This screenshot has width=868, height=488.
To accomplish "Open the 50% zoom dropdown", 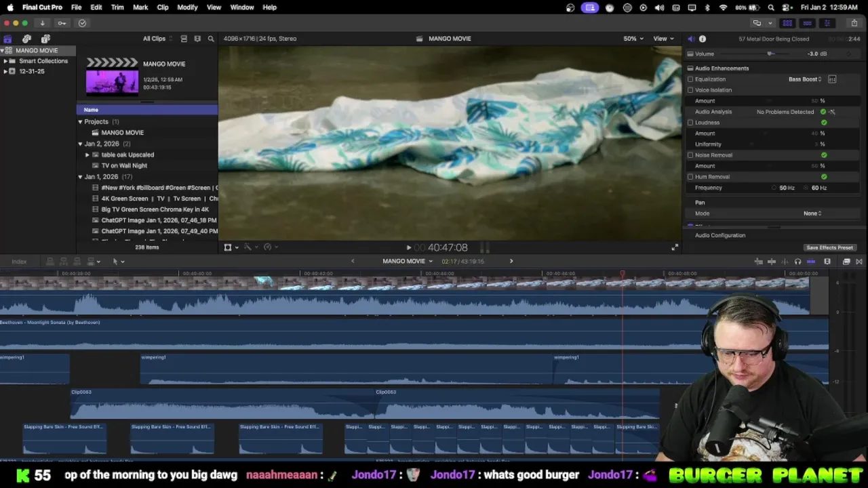I will point(633,39).
